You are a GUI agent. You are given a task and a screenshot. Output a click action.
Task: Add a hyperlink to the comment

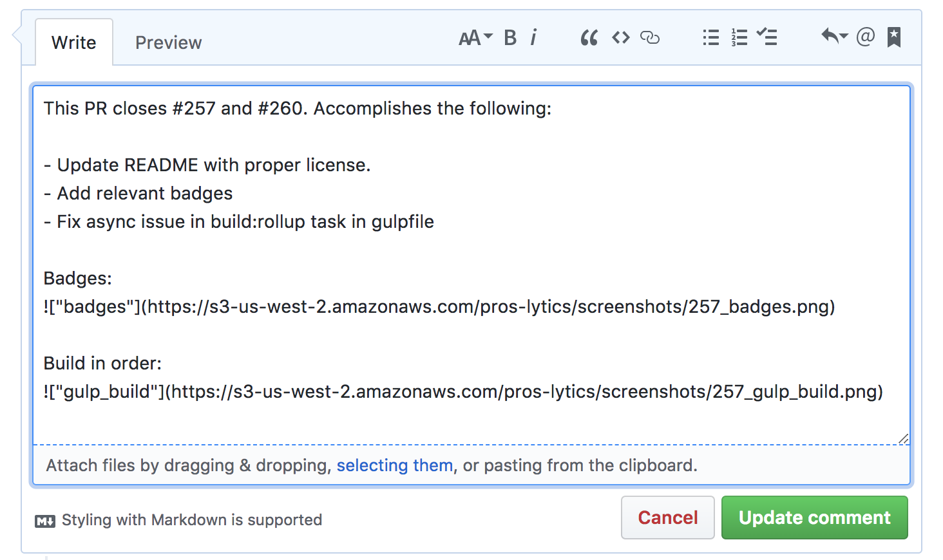(650, 38)
